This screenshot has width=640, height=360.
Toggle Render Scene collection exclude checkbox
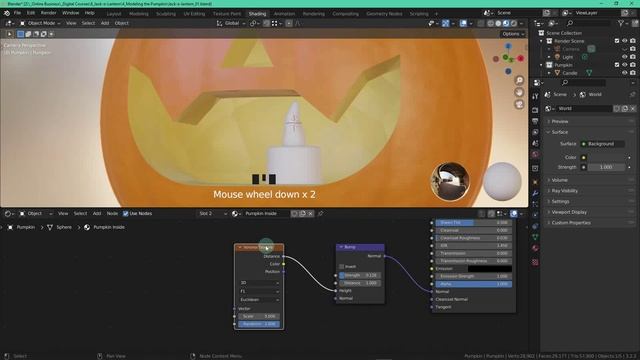(617, 41)
